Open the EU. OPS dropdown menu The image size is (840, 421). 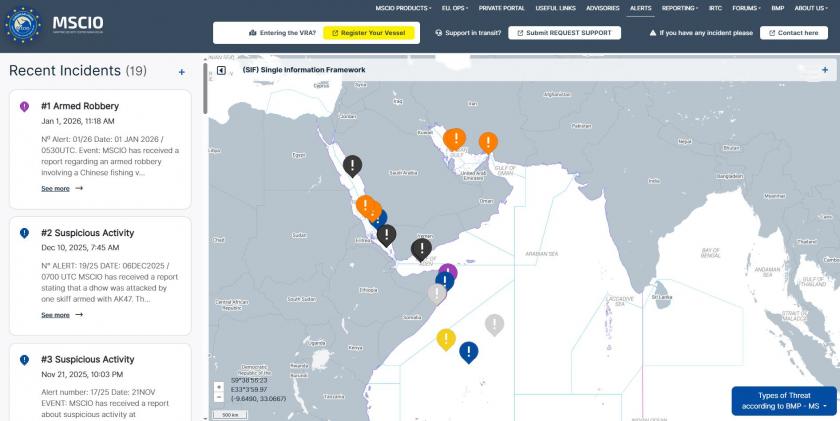pyautogui.click(x=455, y=8)
